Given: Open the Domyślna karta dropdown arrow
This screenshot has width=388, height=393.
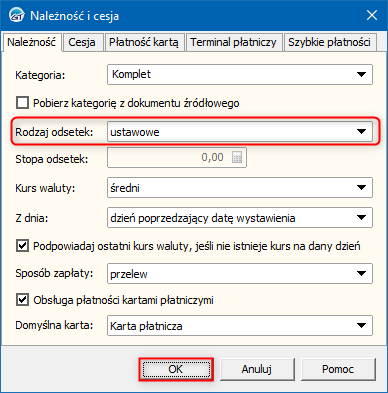Looking at the screenshot, I should point(361,325).
